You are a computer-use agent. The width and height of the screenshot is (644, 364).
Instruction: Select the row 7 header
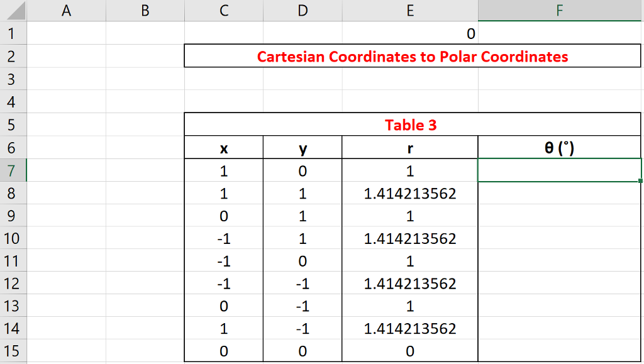tap(13, 170)
